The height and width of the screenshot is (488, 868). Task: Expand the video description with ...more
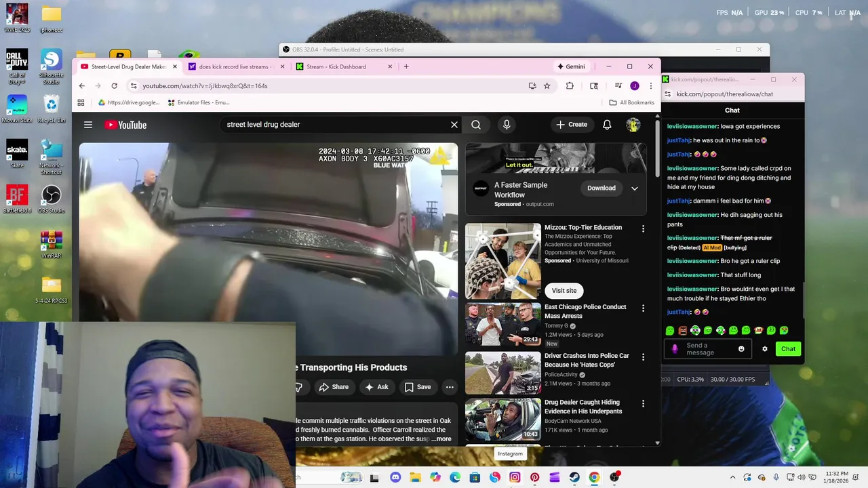tap(441, 439)
